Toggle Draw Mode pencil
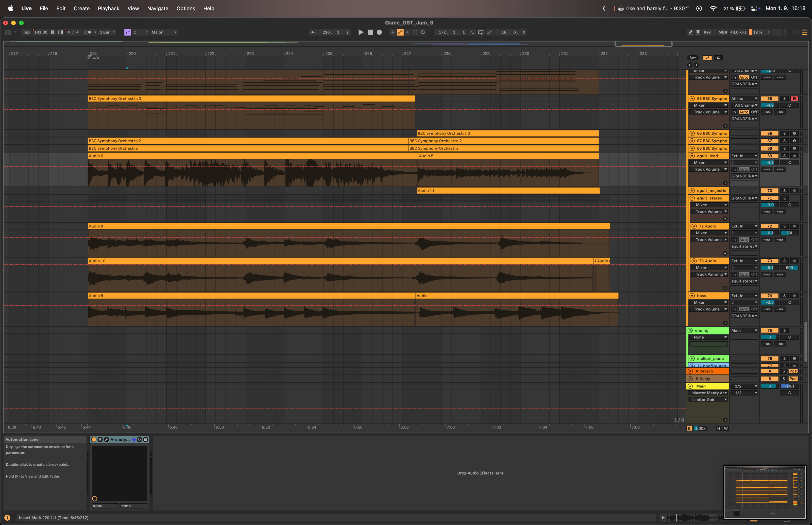812x525 pixels. [691, 32]
